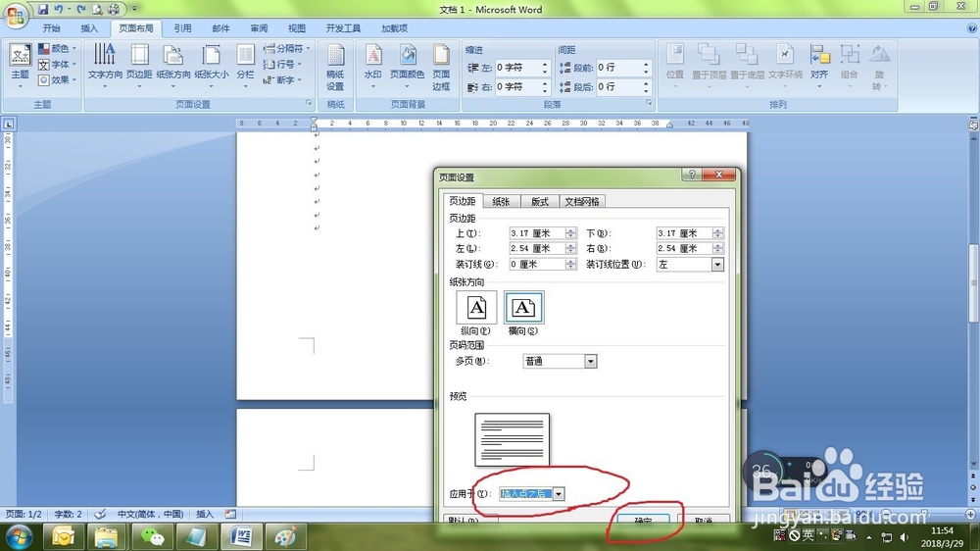Image resolution: width=980 pixels, height=551 pixels.
Task: Open Page Setup dialog launcher
Action: pyautogui.click(x=309, y=103)
